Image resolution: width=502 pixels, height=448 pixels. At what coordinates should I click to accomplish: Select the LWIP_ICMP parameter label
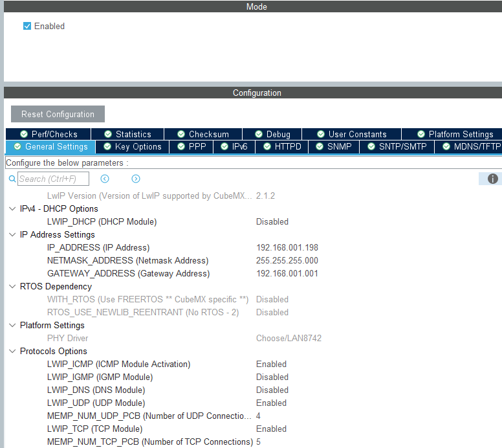pos(119,364)
